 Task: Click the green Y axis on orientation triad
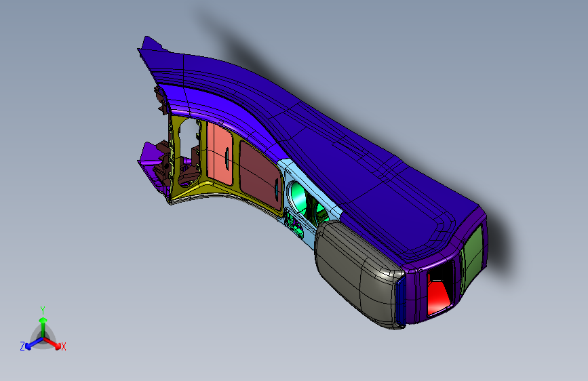click(x=43, y=325)
